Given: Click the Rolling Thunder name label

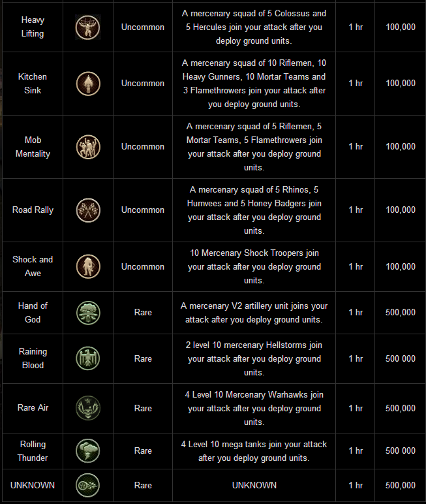Looking at the screenshot, I should click(33, 450).
